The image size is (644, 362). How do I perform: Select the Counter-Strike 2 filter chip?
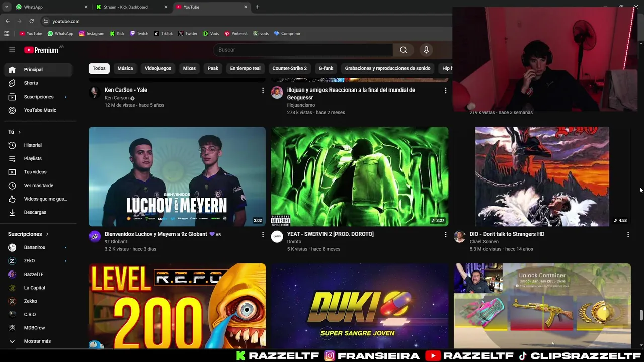(289, 68)
